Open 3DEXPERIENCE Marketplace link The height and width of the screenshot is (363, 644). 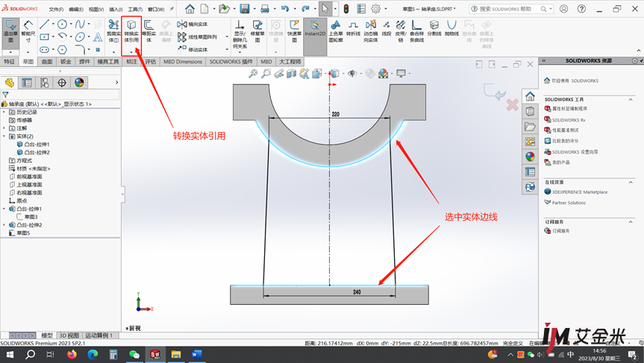pos(580,192)
